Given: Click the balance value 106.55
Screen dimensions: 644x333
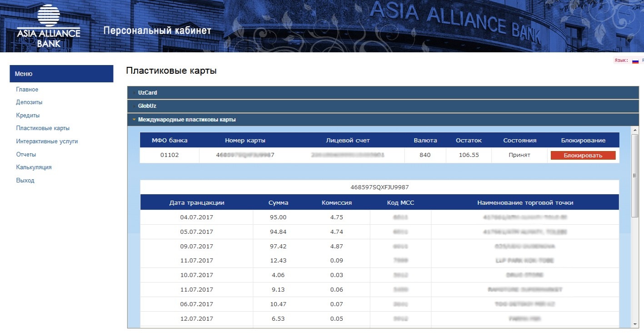Looking at the screenshot, I should click(468, 155).
